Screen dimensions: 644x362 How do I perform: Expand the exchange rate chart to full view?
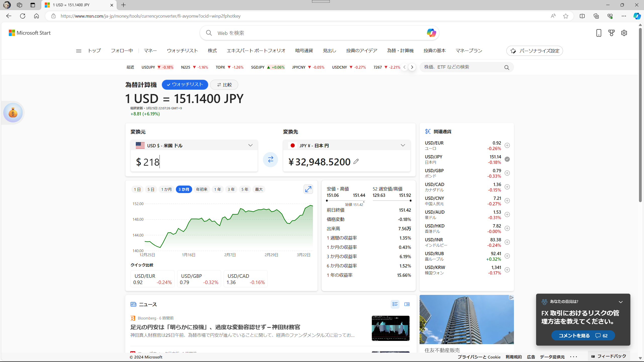coord(308,189)
